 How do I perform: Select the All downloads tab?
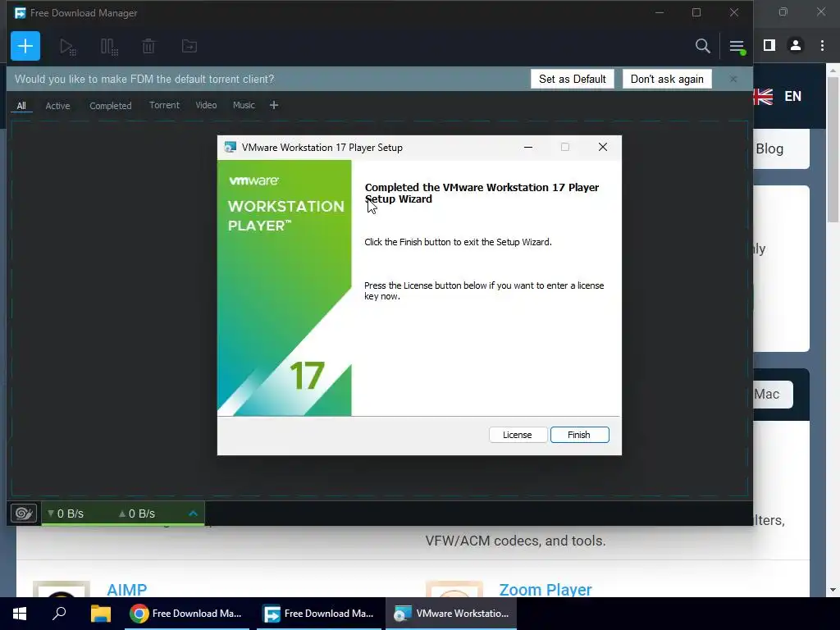[21, 106]
